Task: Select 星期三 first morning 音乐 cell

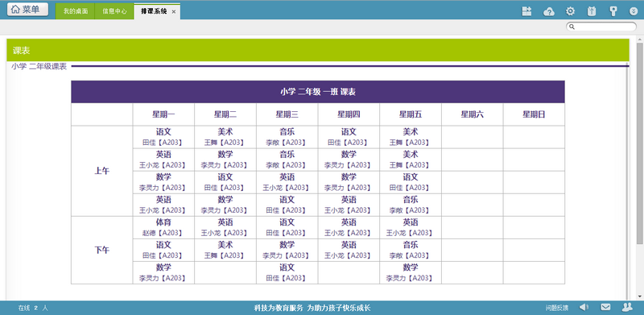Action: coord(287,137)
